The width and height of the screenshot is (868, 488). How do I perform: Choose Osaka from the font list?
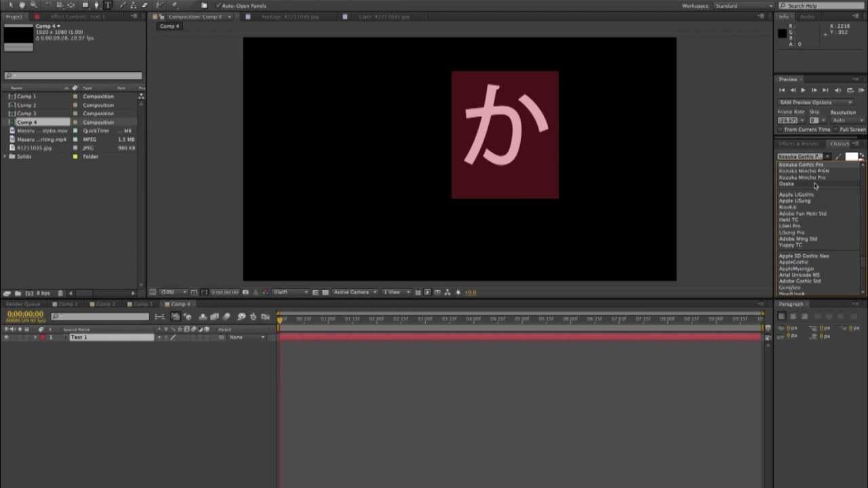[x=787, y=184]
